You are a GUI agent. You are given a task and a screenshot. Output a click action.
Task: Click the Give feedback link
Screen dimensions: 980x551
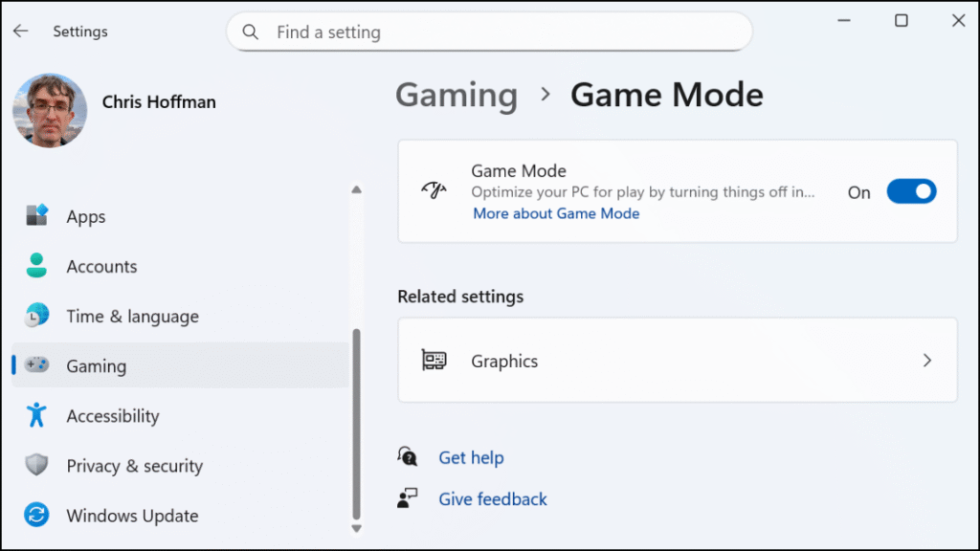click(492, 498)
